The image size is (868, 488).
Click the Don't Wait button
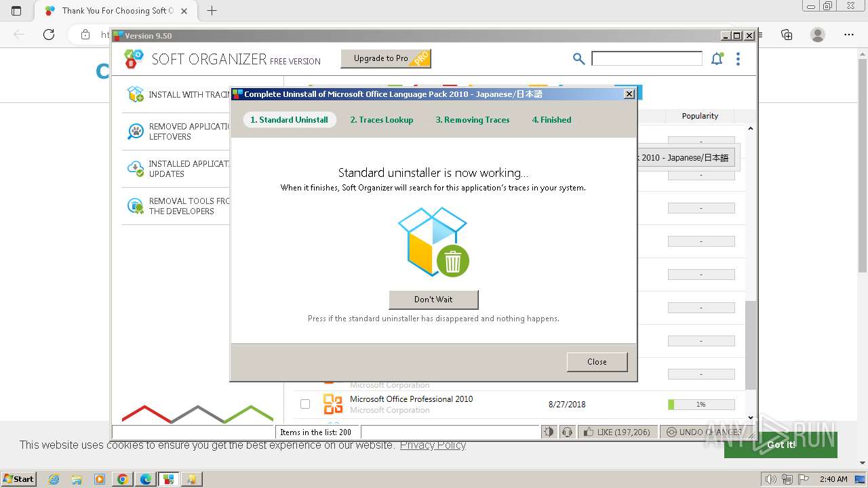433,300
